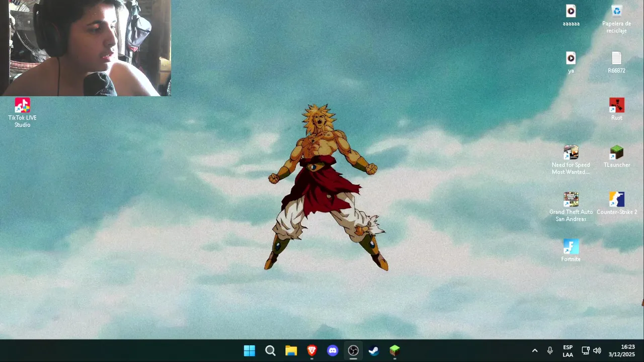The height and width of the screenshot is (362, 644).
Task: Select the 'ya' video file icon
Action: point(571,62)
